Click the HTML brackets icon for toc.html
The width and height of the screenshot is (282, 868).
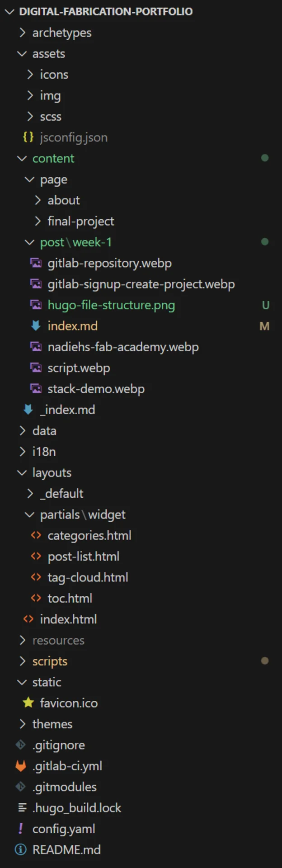[36, 598]
